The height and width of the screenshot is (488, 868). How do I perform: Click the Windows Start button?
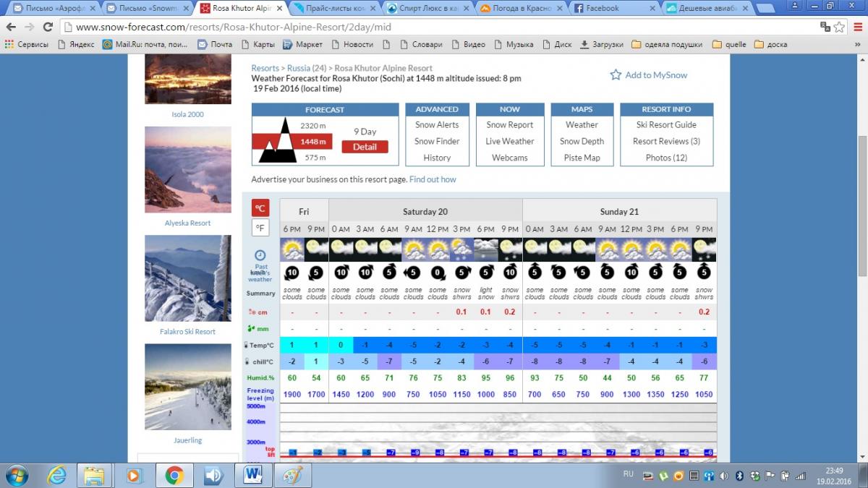(x=17, y=475)
